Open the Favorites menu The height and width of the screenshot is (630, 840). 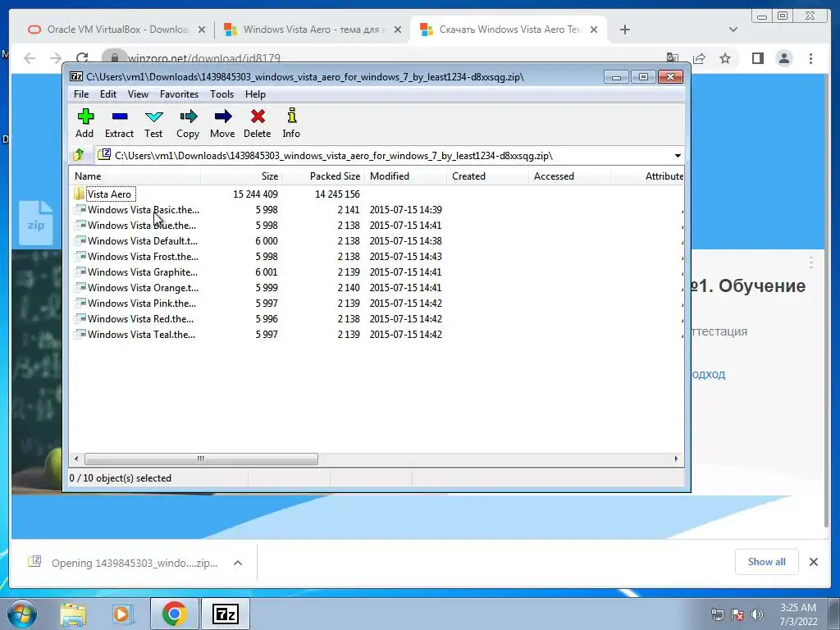tap(179, 94)
